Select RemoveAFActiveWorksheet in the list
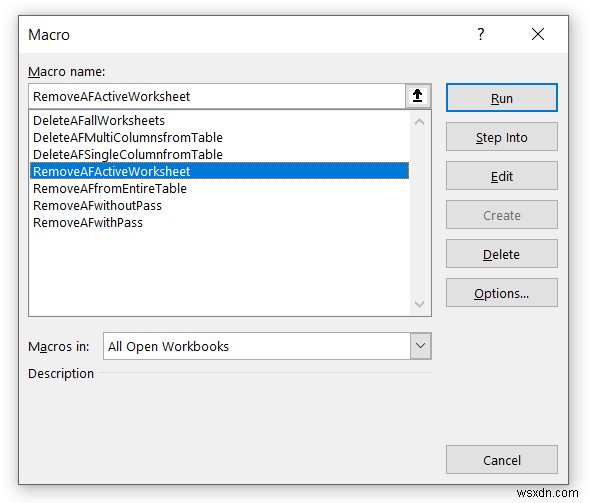The height and width of the screenshot is (503, 590). 219,171
